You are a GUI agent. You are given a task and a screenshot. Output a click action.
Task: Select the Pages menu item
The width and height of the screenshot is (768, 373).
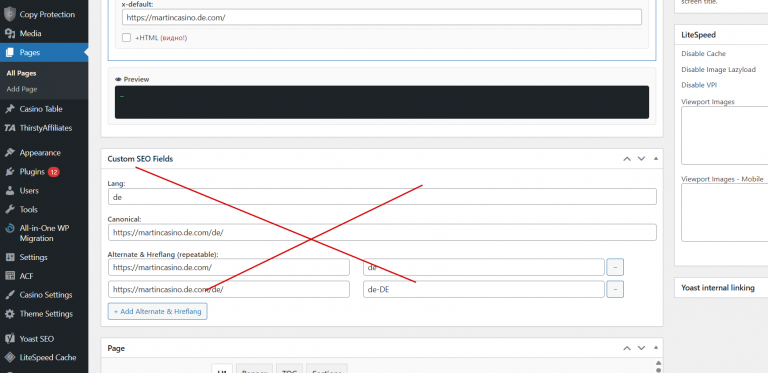coord(44,52)
